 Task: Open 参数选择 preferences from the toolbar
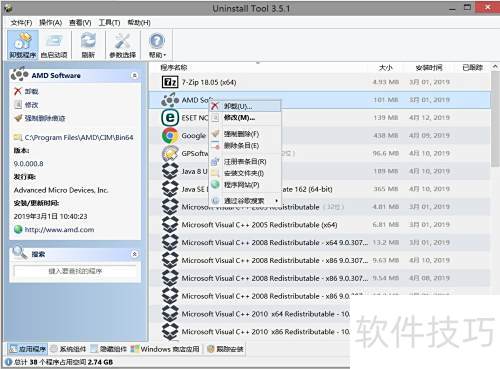123,45
